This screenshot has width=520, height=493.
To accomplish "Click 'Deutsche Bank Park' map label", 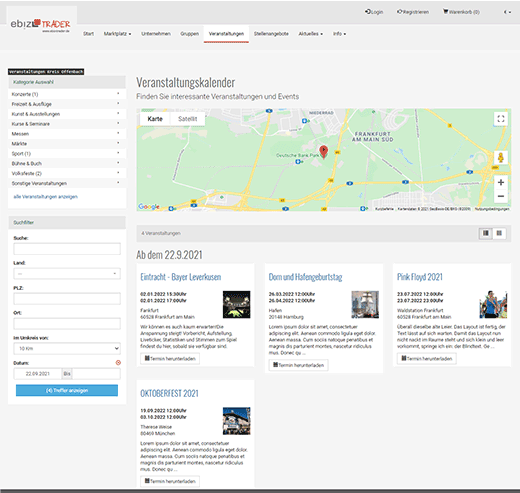I will 297,155.
